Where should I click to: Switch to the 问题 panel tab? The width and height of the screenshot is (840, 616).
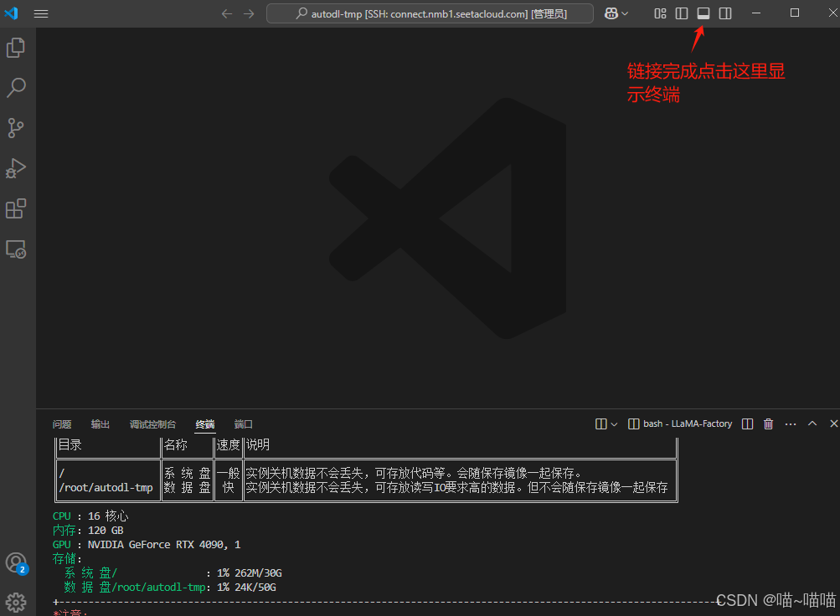click(x=62, y=423)
